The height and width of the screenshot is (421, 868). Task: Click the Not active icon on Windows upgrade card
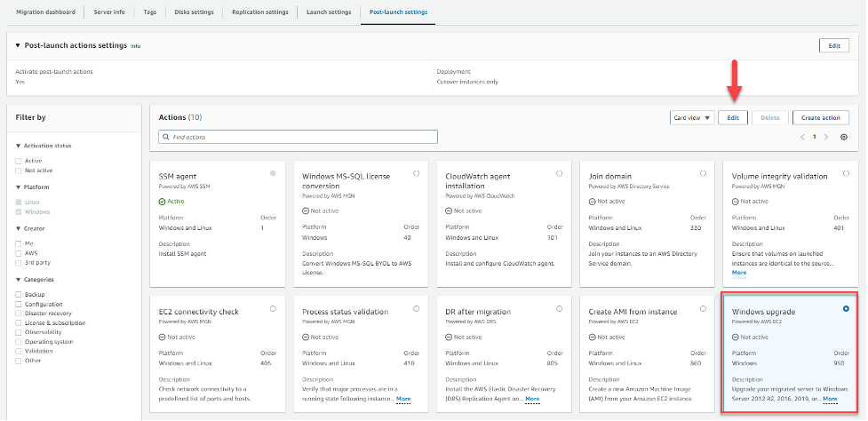(x=736, y=338)
